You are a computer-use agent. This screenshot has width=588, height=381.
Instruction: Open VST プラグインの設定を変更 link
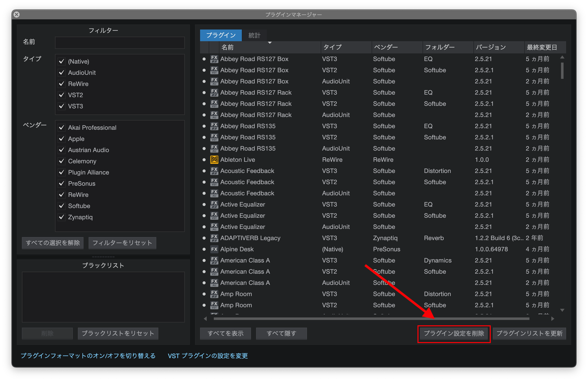pyautogui.click(x=208, y=356)
